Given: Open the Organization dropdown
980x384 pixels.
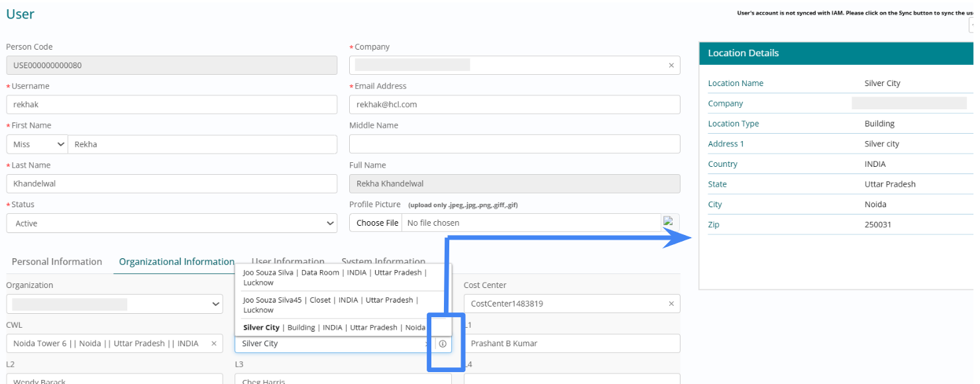Looking at the screenshot, I should pos(115,304).
